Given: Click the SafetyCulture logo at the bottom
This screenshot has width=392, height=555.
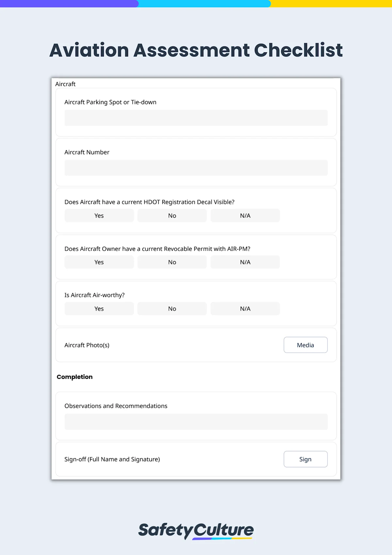Looking at the screenshot, I should click(196, 530).
